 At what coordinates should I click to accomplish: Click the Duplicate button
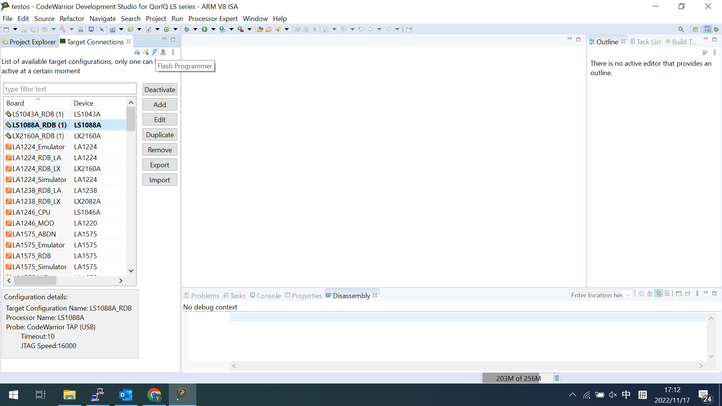point(160,135)
